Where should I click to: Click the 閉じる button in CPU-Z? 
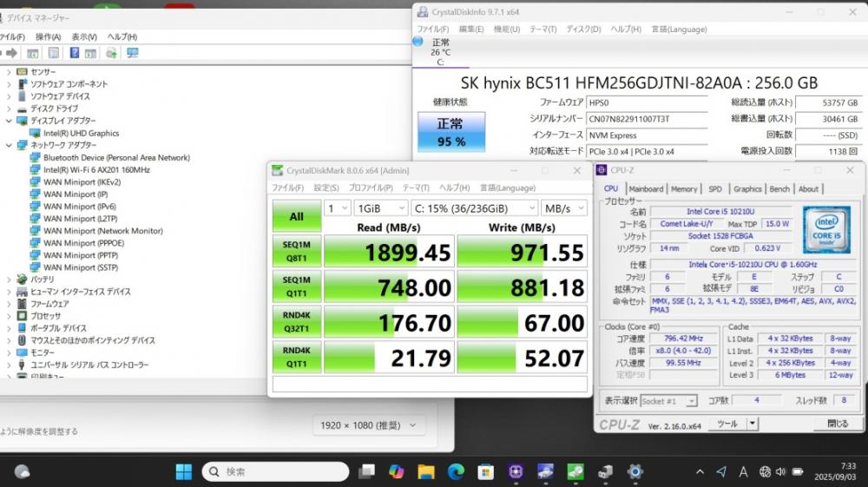point(837,424)
